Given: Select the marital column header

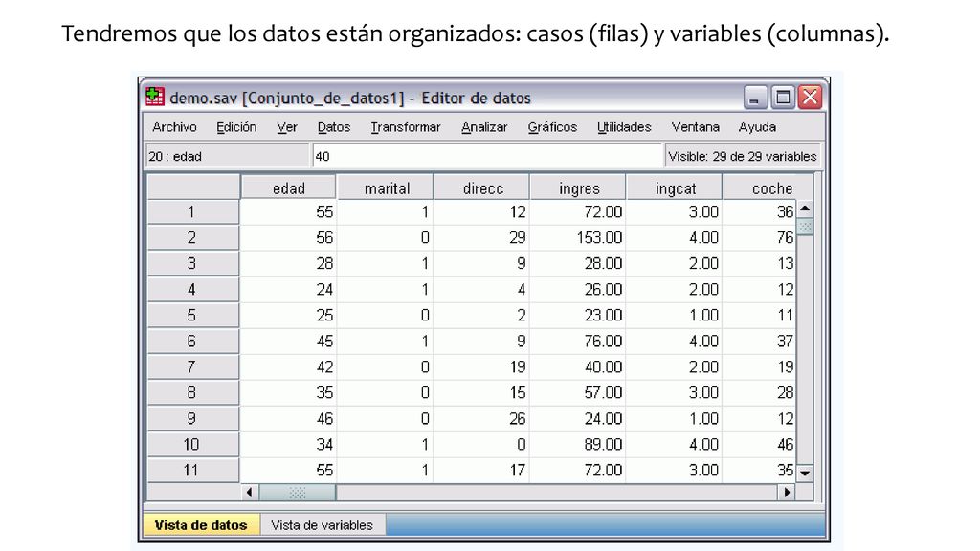Looking at the screenshot, I should [x=387, y=188].
